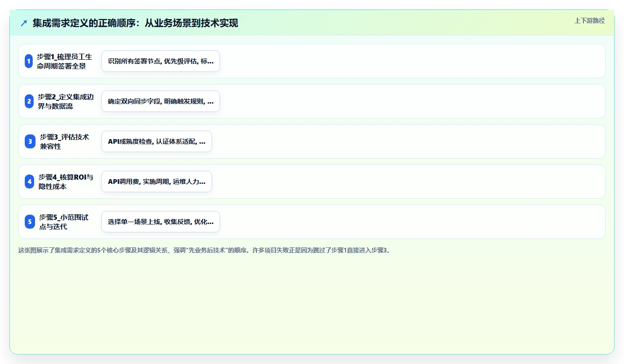Viewport: 624px width, 364px height.
Task: Expand the API调用费 detail chip
Action: [156, 182]
